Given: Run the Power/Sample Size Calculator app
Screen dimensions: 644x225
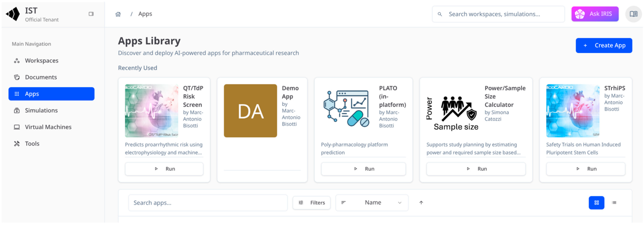Looking at the screenshot, I should coord(476,169).
